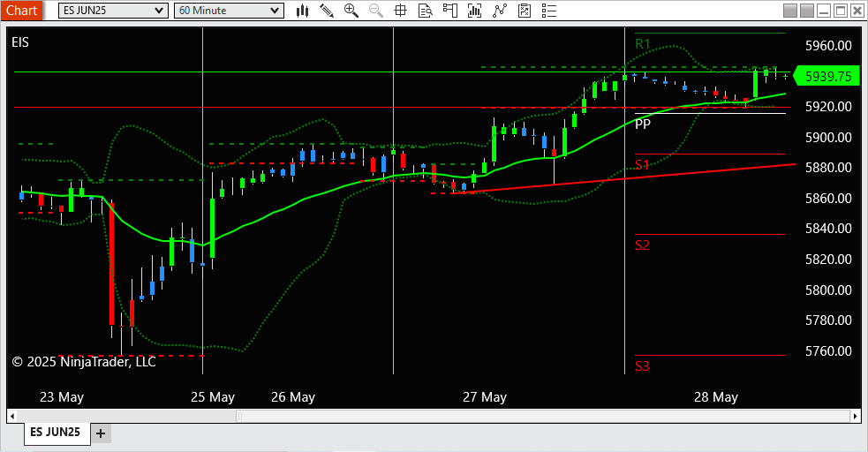Open the data box icon

(425, 11)
